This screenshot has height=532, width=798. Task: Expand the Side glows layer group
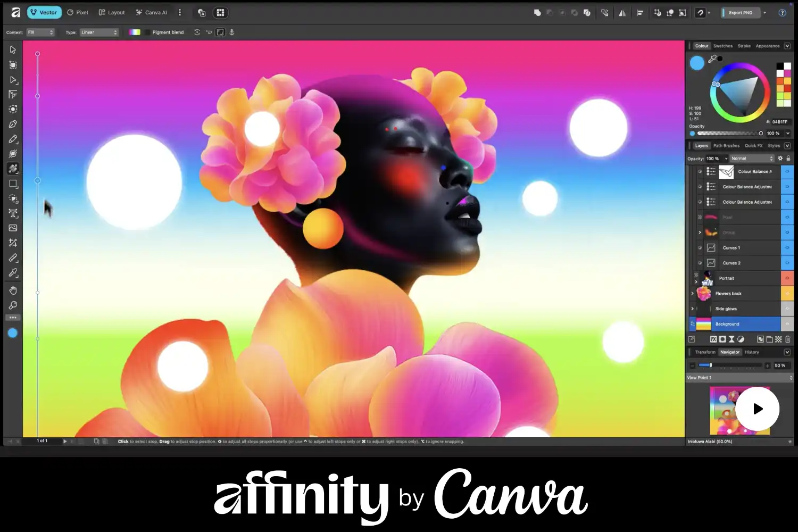pos(692,309)
